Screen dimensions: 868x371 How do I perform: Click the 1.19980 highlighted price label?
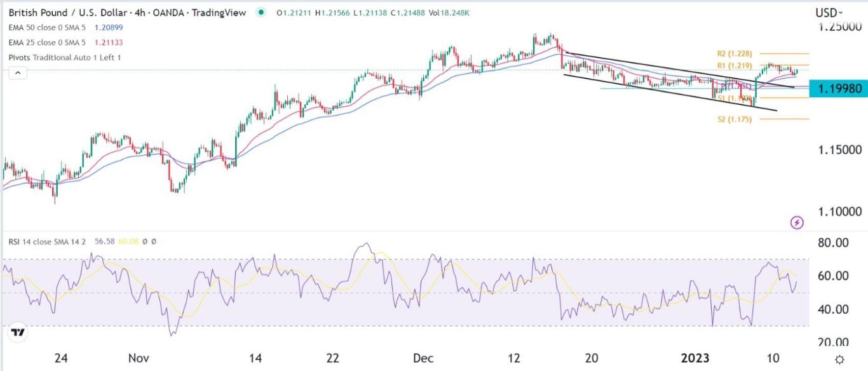(837, 88)
